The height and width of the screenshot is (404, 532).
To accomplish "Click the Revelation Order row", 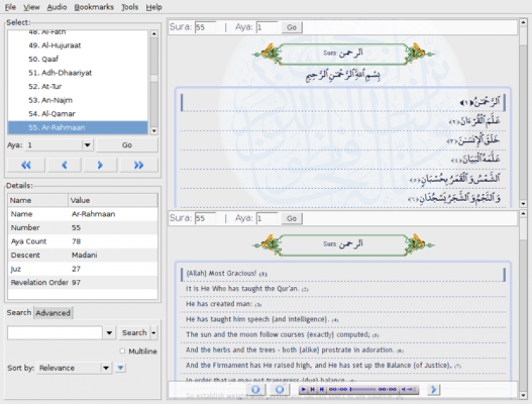I will coord(82,283).
